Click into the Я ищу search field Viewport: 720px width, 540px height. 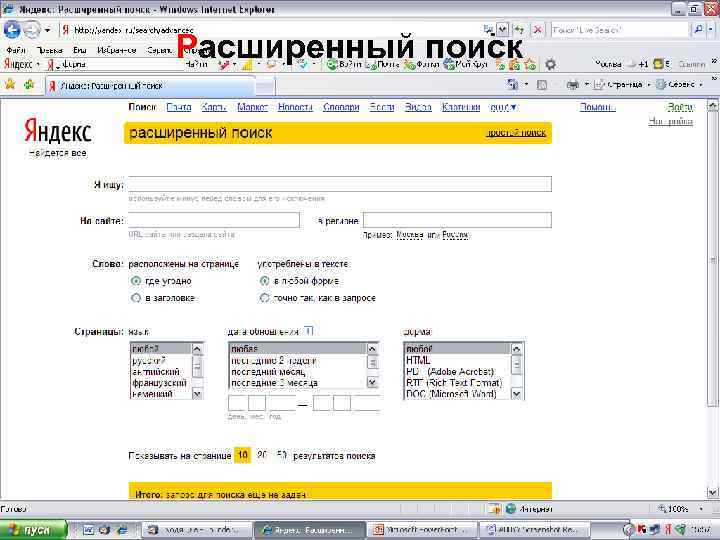point(340,184)
